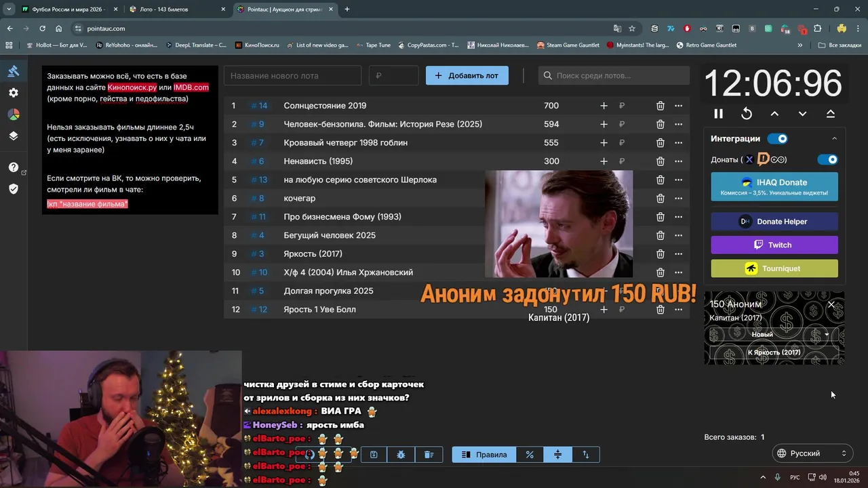Open more options for Кровавый четверг lot
The width and height of the screenshot is (868, 488).
coord(678,142)
